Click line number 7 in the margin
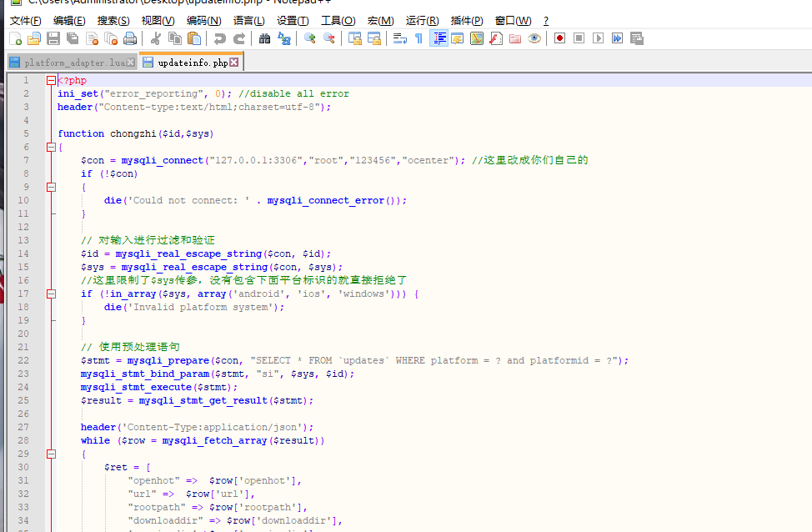Image resolution: width=812 pixels, height=532 pixels. pyautogui.click(x=26, y=161)
